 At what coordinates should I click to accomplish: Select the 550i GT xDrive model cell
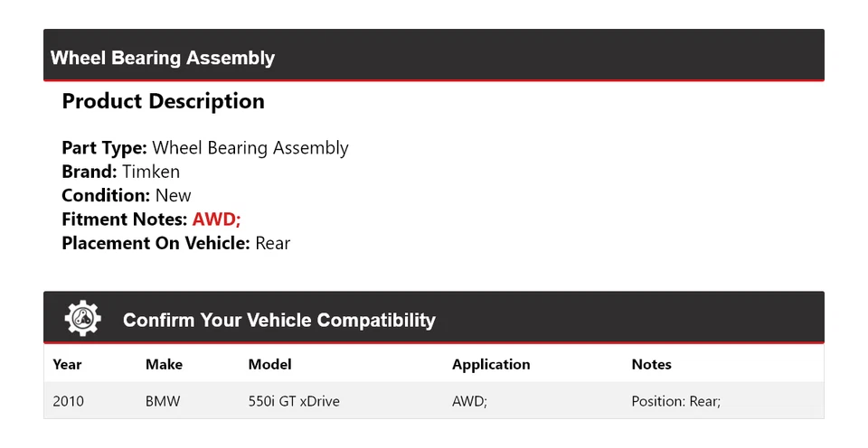(x=294, y=401)
